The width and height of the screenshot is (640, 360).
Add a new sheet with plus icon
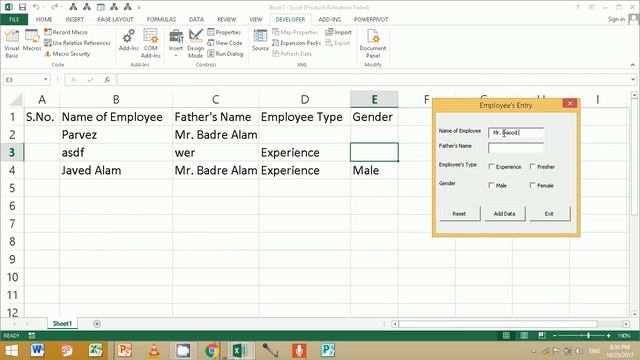coord(97,324)
